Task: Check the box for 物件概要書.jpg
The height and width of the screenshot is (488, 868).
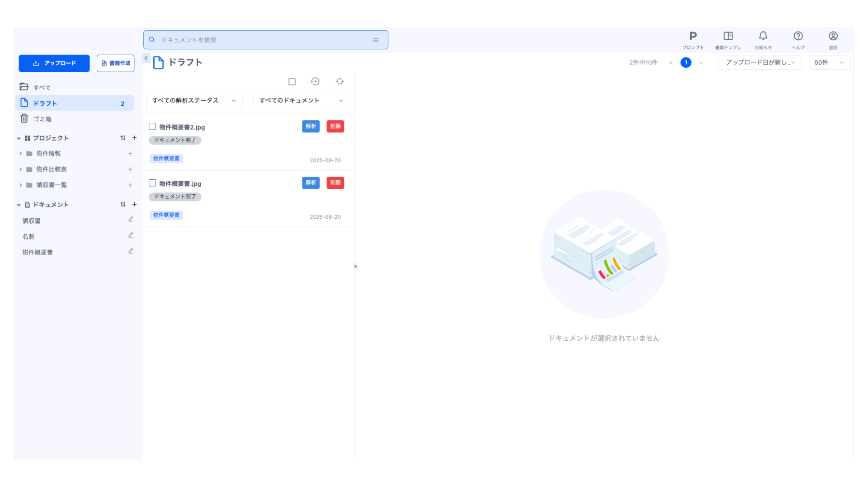Action: 152,183
